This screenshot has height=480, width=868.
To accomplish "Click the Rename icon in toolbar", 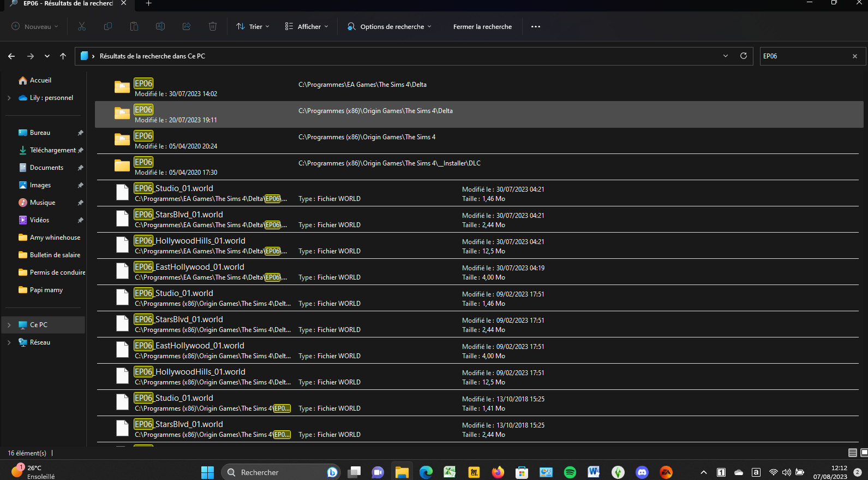I will 160,26.
